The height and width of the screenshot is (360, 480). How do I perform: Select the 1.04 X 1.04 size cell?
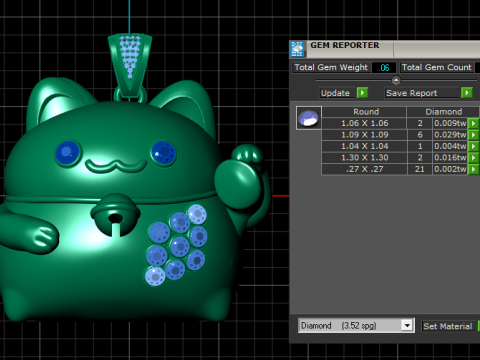(x=364, y=146)
